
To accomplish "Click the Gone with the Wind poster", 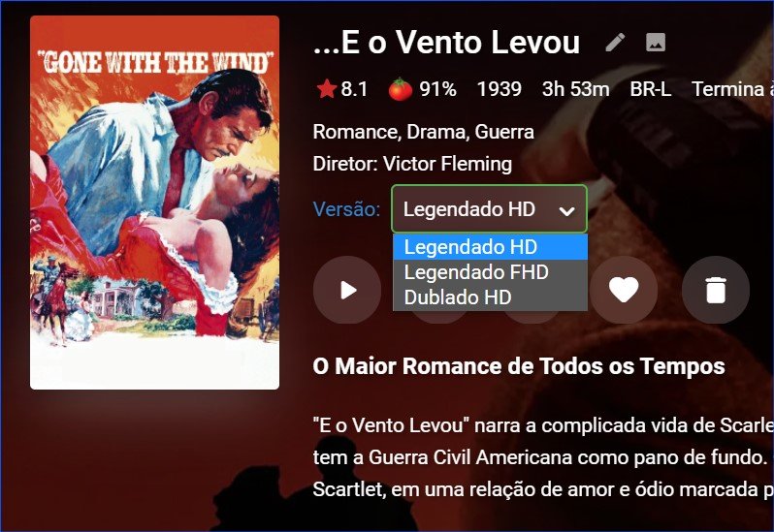I will click(154, 203).
